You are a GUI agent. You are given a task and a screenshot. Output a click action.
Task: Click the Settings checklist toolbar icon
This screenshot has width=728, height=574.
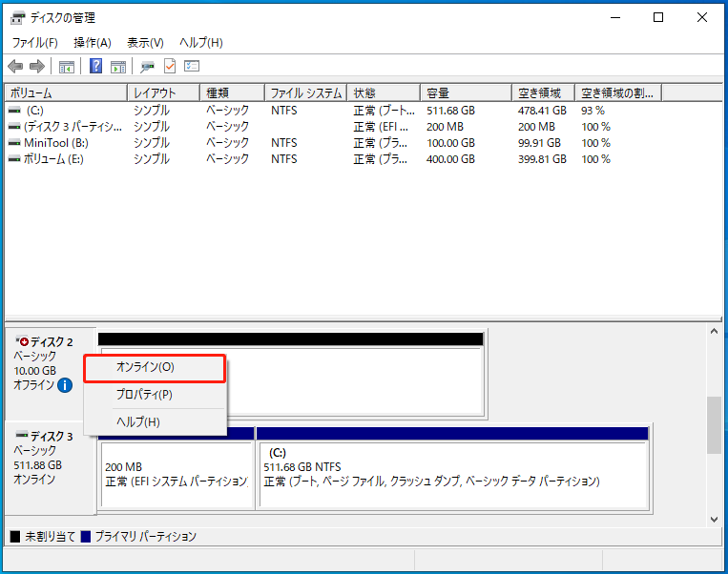pyautogui.click(x=191, y=66)
